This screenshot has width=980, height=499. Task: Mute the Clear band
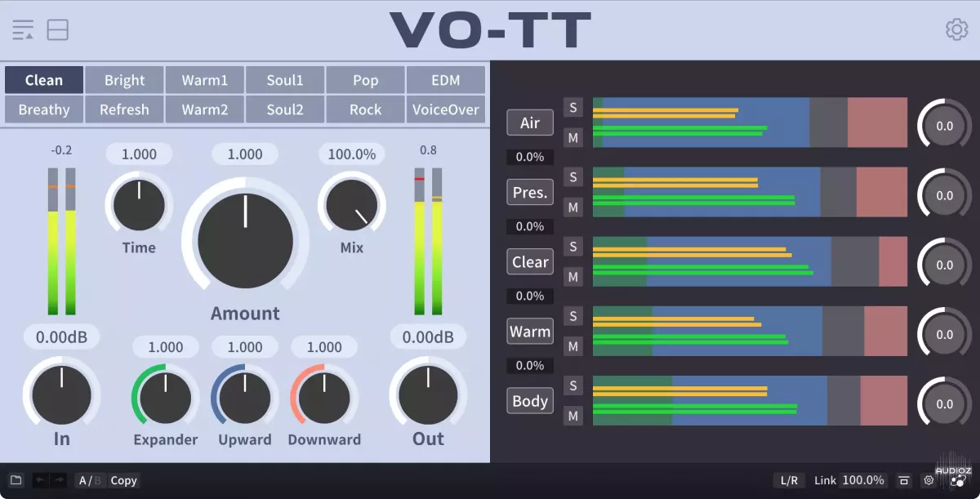tap(573, 277)
